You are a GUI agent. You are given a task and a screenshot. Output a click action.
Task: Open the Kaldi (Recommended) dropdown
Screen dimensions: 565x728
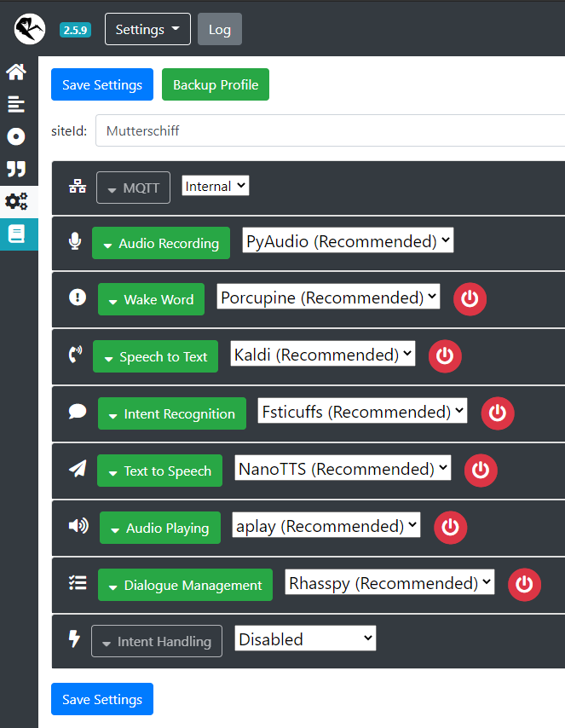coord(323,353)
